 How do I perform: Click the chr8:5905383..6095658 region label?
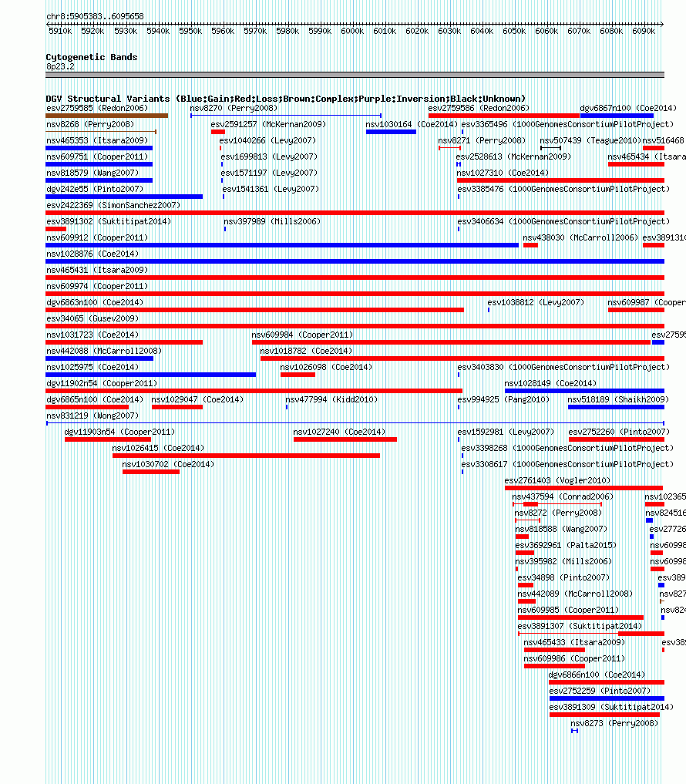95,16
